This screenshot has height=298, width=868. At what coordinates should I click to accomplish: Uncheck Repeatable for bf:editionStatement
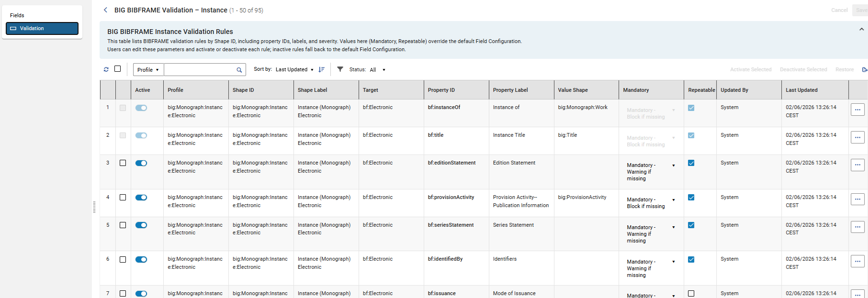tap(691, 163)
